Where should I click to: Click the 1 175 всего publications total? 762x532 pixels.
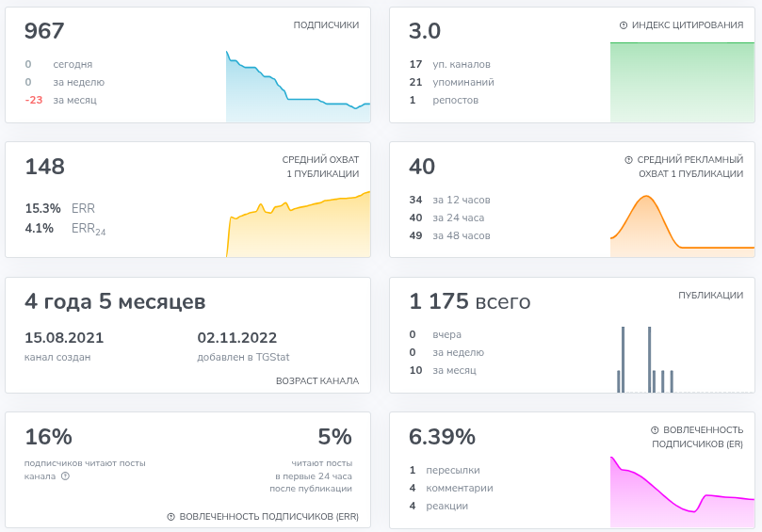469,301
